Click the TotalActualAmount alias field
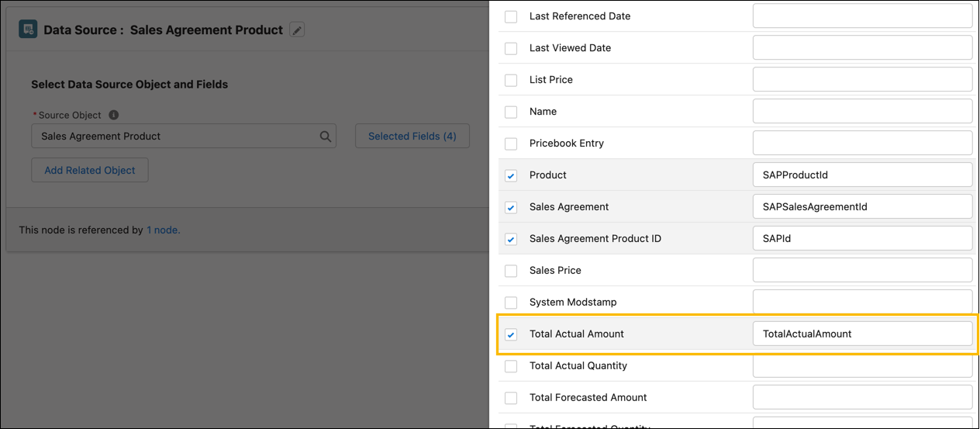The height and width of the screenshot is (429, 980). 862,334
